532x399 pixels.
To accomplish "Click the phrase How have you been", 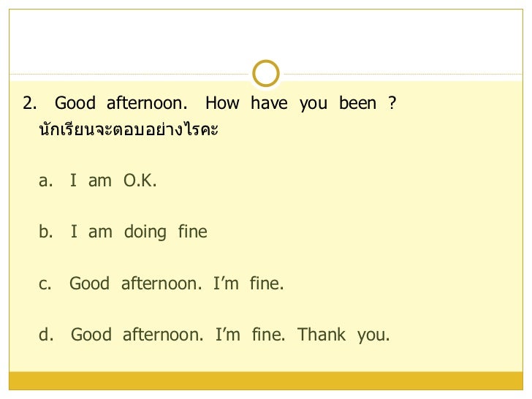I will click(291, 104).
